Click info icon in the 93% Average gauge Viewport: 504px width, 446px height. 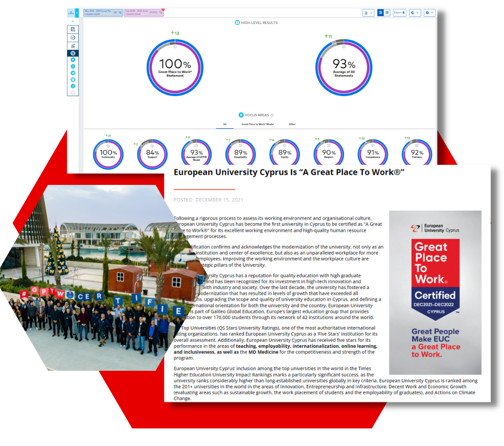coord(344,47)
